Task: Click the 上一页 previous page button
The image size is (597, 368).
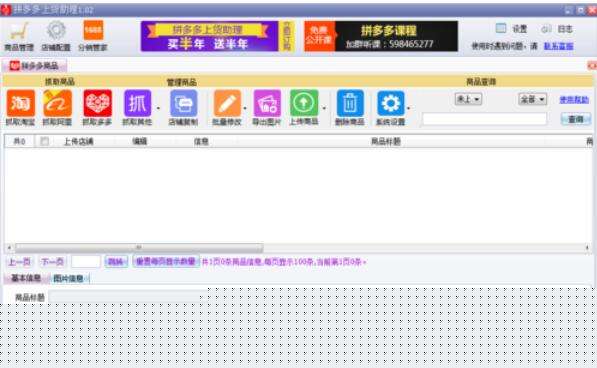Action: tap(19, 262)
